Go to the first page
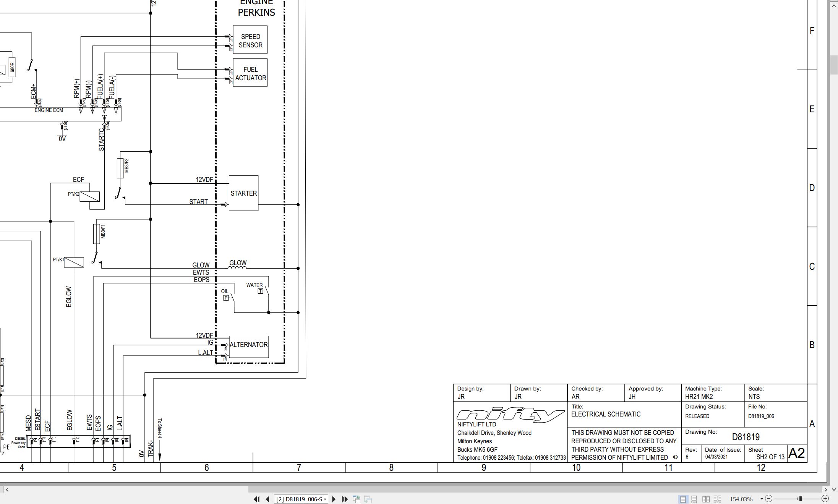Image resolution: width=838 pixels, height=504 pixels. [257, 499]
